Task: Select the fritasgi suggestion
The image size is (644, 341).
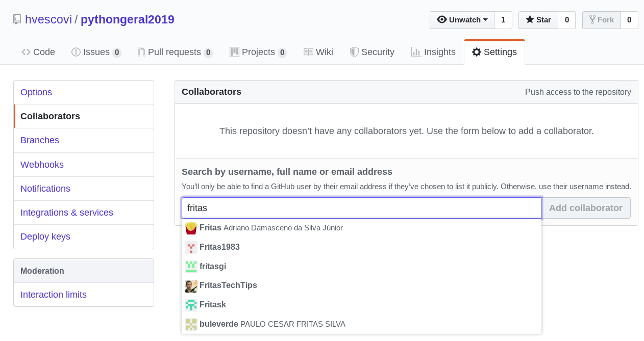Action: coord(361,266)
